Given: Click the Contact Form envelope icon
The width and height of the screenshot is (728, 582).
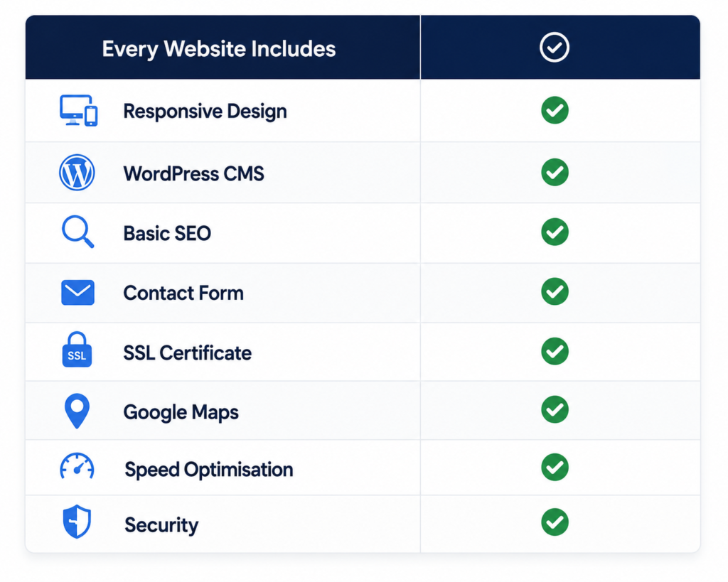Looking at the screenshot, I should (x=77, y=292).
